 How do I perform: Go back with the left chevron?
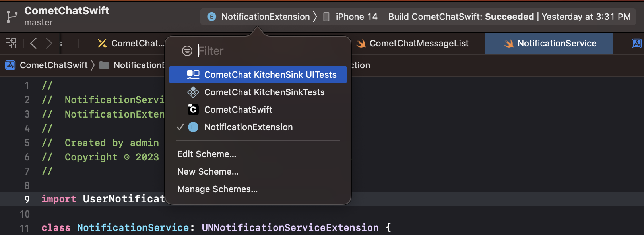tap(33, 43)
